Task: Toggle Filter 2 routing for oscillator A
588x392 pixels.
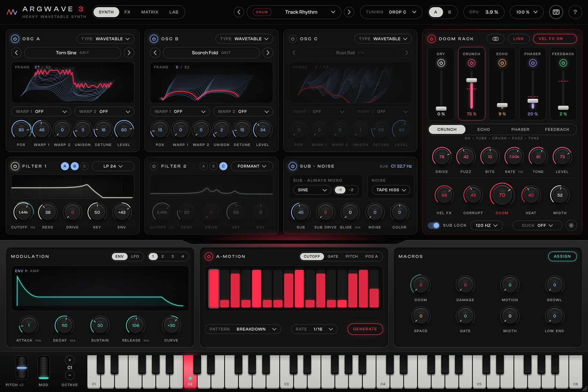Action: pos(204,166)
